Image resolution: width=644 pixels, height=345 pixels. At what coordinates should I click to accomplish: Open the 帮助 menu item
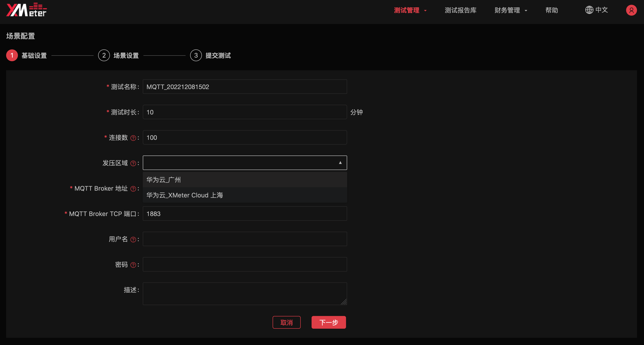pos(552,10)
